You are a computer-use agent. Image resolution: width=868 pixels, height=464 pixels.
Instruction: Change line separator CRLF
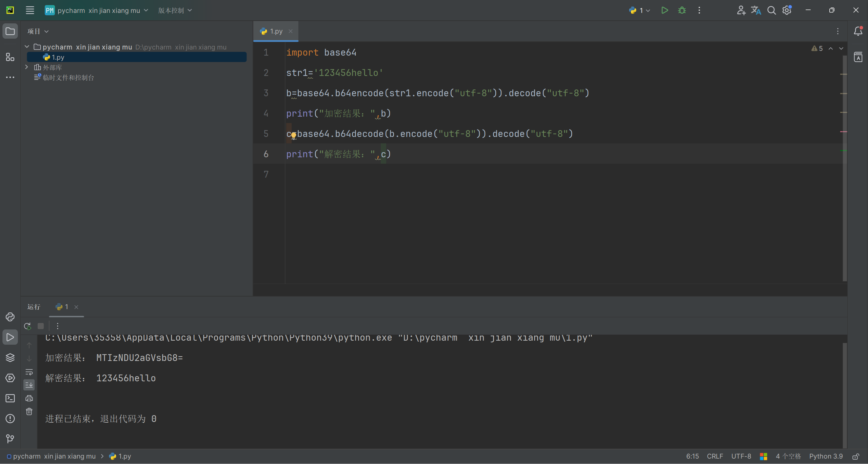(715, 456)
